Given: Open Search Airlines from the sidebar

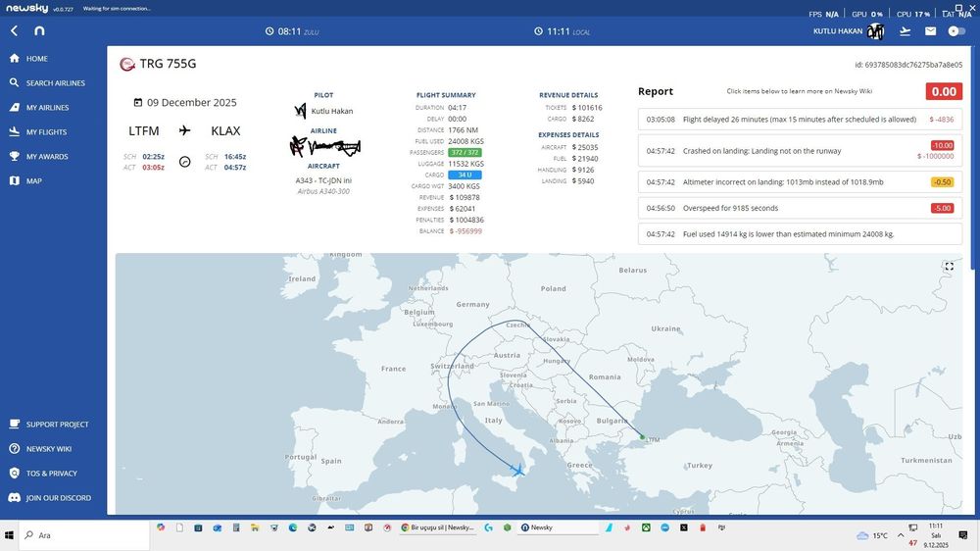Looking at the screenshot, I should click(55, 83).
